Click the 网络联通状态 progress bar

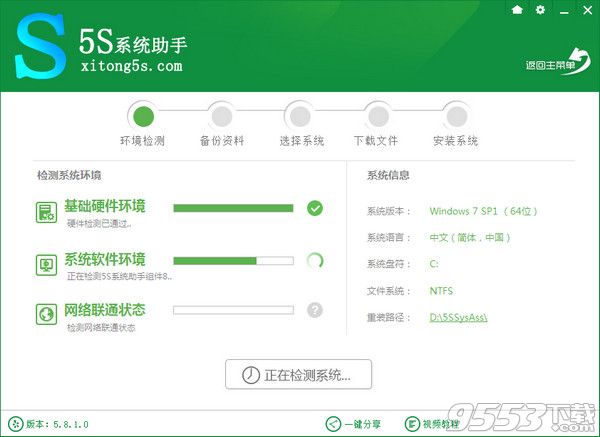click(x=233, y=310)
